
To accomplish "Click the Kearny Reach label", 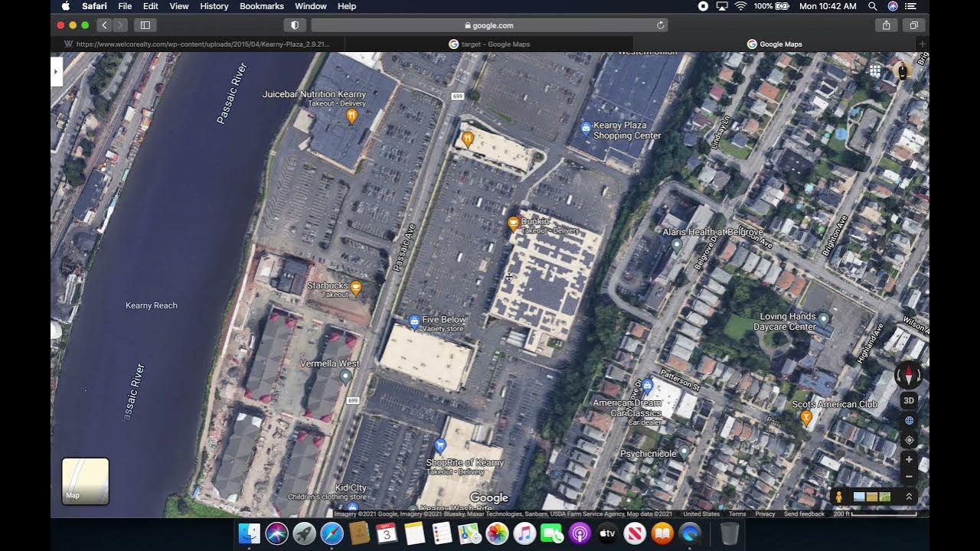I will tap(152, 305).
